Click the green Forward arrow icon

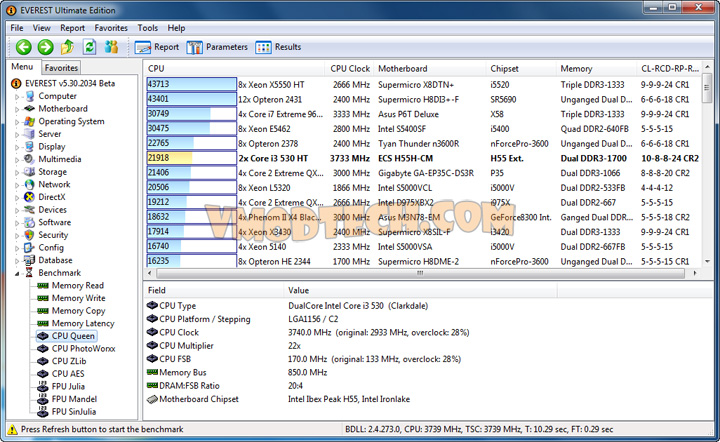pyautogui.click(x=45, y=47)
